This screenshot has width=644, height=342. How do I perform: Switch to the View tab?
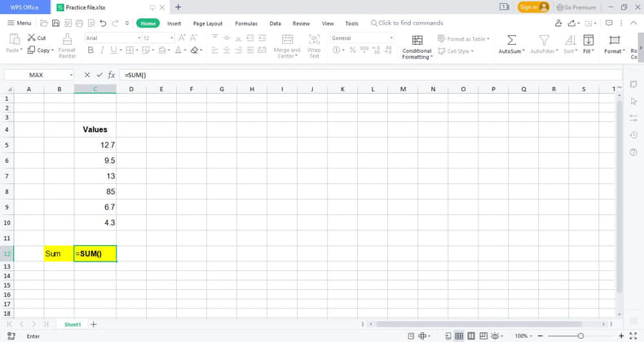(x=328, y=24)
